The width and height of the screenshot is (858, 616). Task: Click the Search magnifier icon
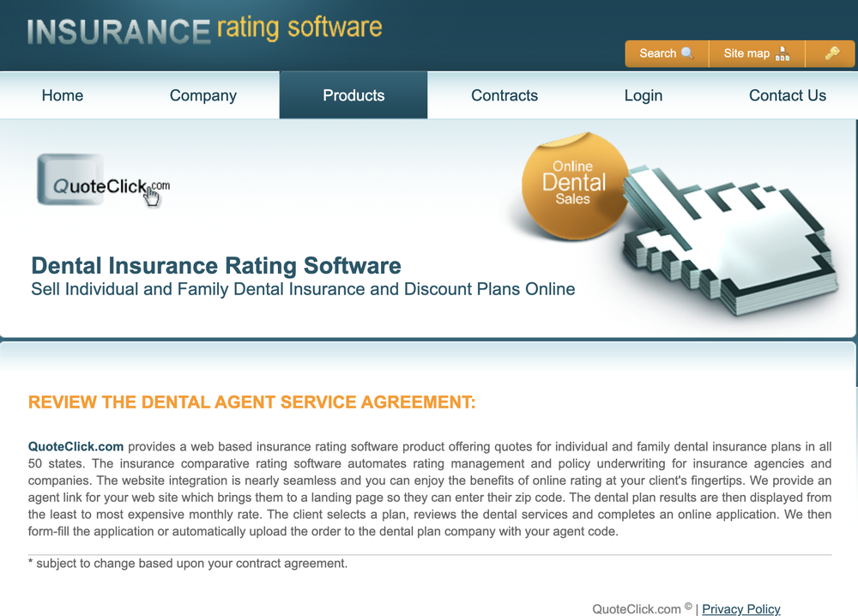[687, 53]
